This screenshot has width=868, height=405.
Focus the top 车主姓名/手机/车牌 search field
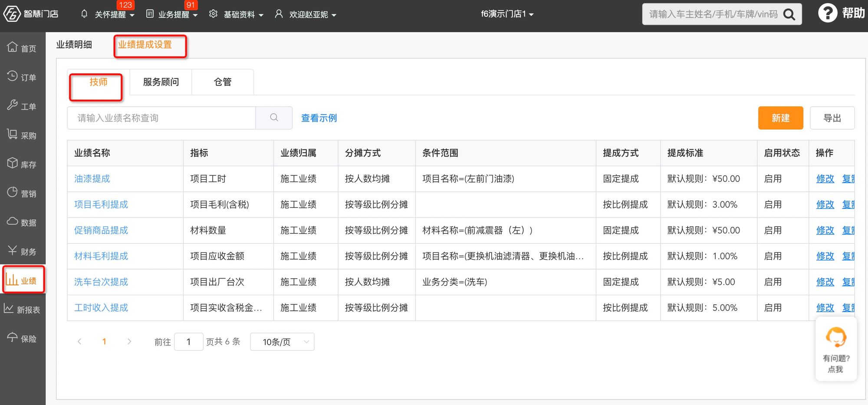713,14
